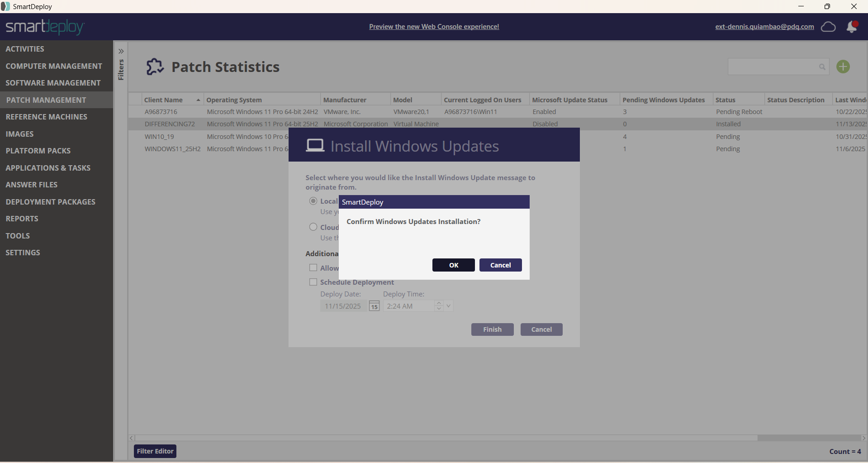Viewport: 868px width, 463px height.
Task: Go to Deployment Packages section
Action: (51, 202)
